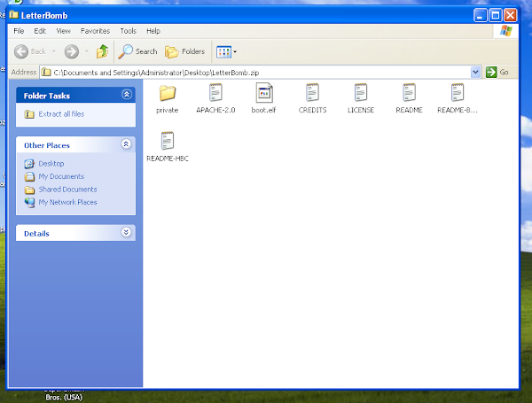
Task: Open the Forward history dropdown arrow
Action: coord(87,51)
